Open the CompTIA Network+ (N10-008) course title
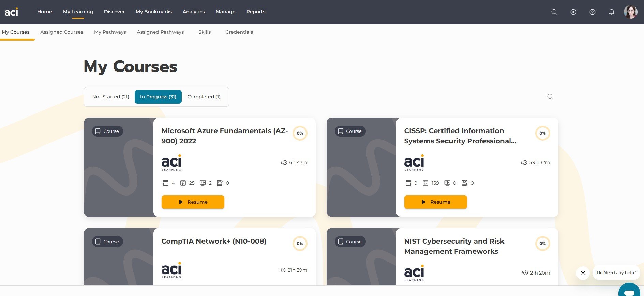Screen dimensions: 644x296 [x=214, y=241]
